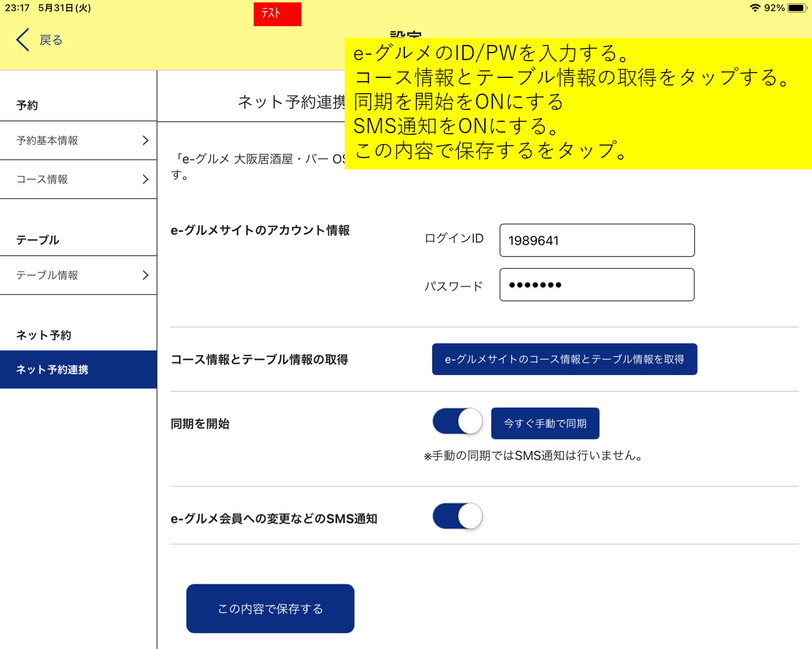The image size is (812, 649).
Task: Tap the 予約 section header
Action: pos(27,105)
